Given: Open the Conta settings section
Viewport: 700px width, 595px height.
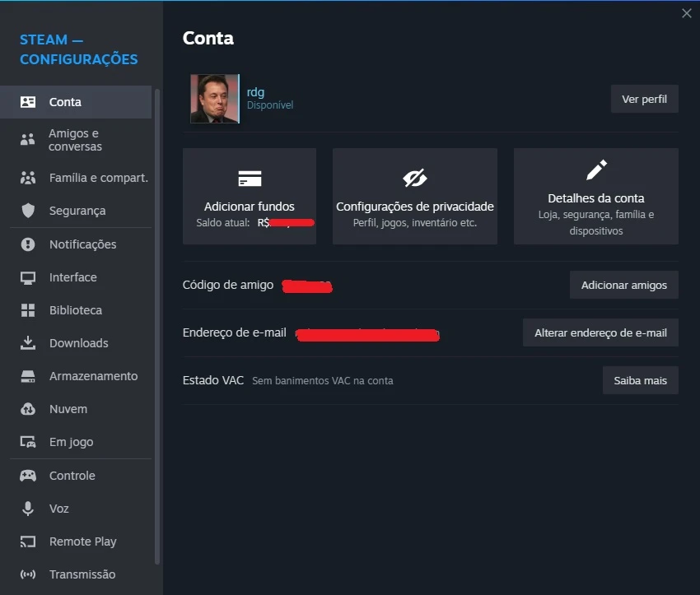Looking at the screenshot, I should pyautogui.click(x=76, y=102).
